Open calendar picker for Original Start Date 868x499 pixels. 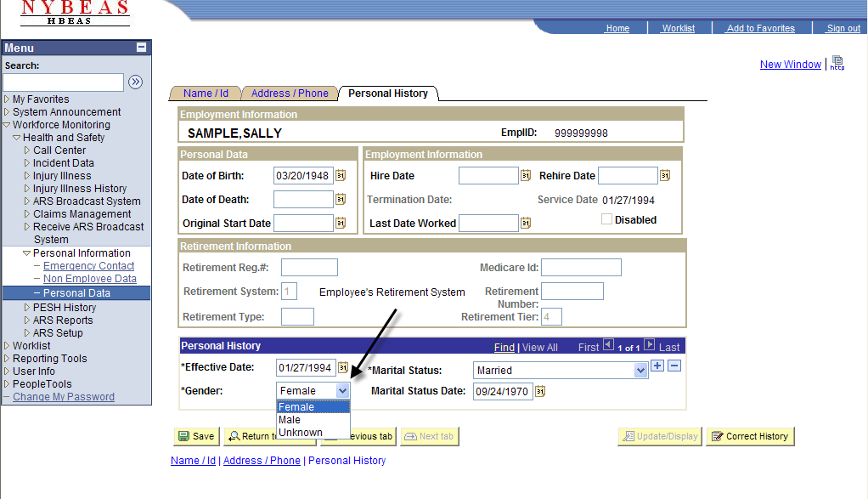(x=341, y=223)
